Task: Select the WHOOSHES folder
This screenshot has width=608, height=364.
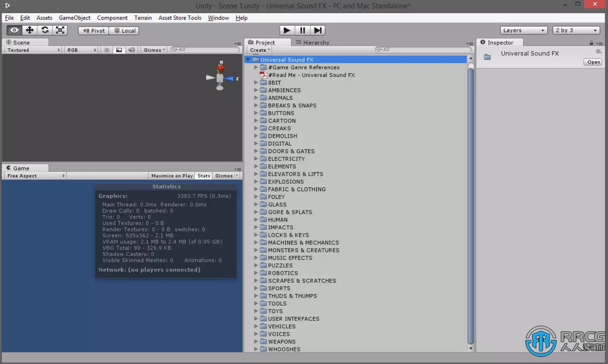Action: (284, 349)
